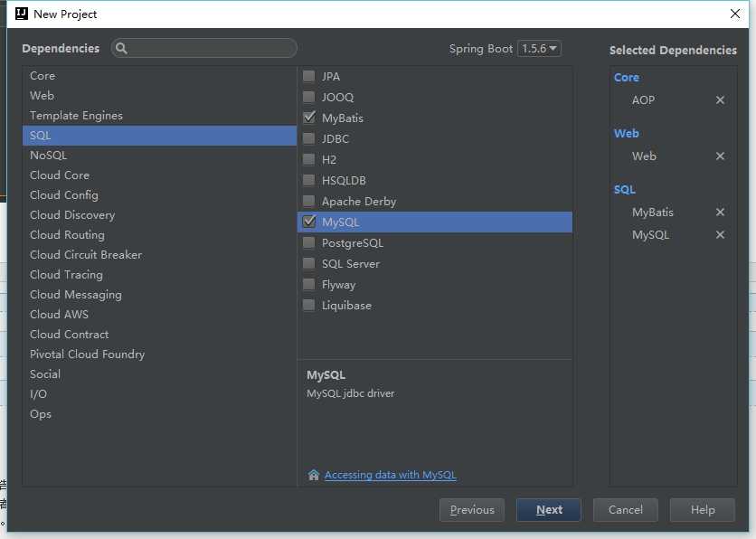Viewport: 756px width, 539px height.
Task: Remove Web from selected dependencies
Action: (x=720, y=156)
